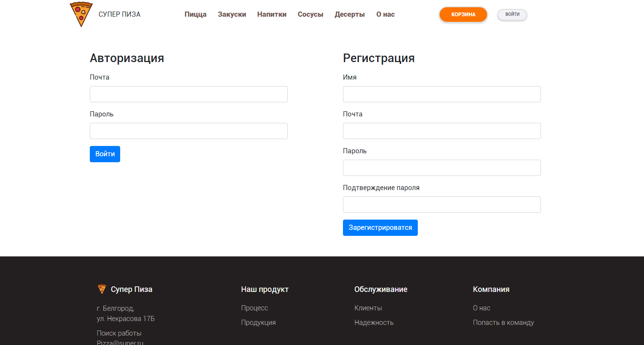
Task: Open the КОРЗИНА (cart) button
Action: (x=463, y=14)
